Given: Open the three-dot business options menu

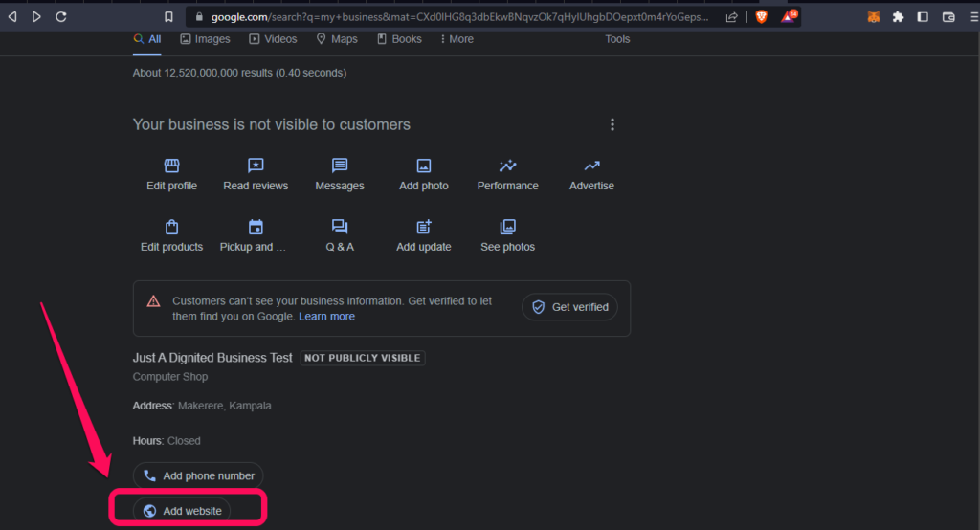Looking at the screenshot, I should [x=612, y=124].
